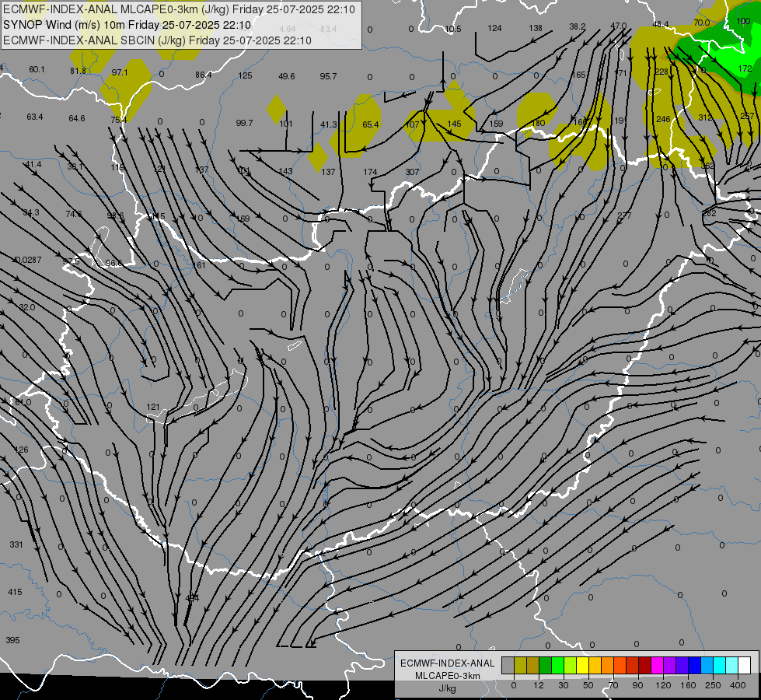The image size is (761, 700).
Task: Click the map value 60.1
Action: click(37, 69)
